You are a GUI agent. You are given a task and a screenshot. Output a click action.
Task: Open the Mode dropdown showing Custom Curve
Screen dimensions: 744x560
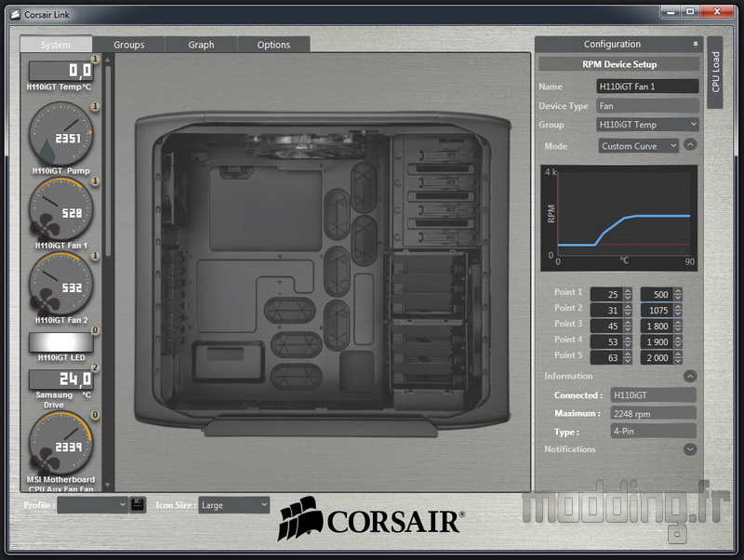click(639, 146)
